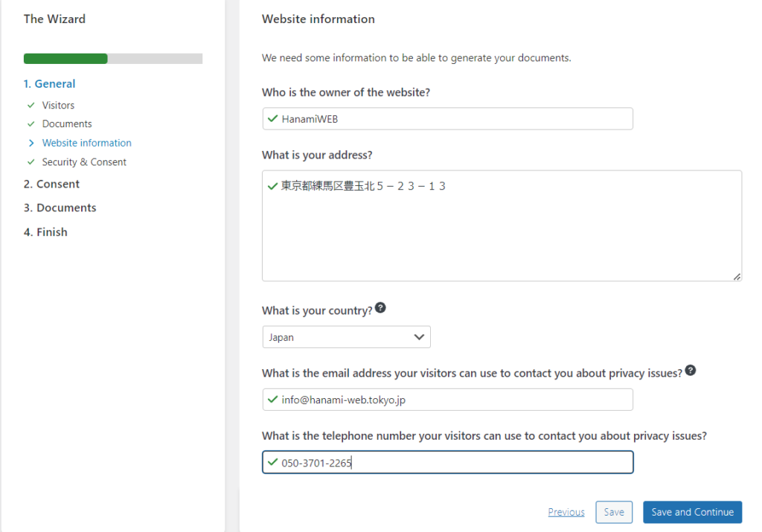Click the help icon next to country question
This screenshot has height=532, width=762.
pos(380,308)
